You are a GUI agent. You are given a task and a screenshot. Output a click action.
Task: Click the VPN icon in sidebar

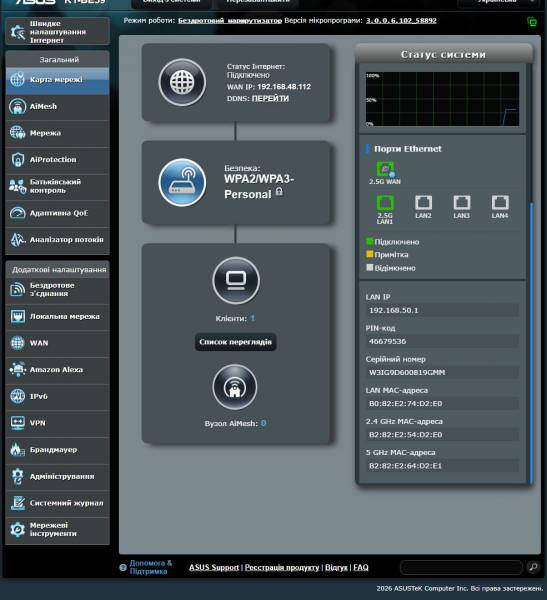coord(17,423)
